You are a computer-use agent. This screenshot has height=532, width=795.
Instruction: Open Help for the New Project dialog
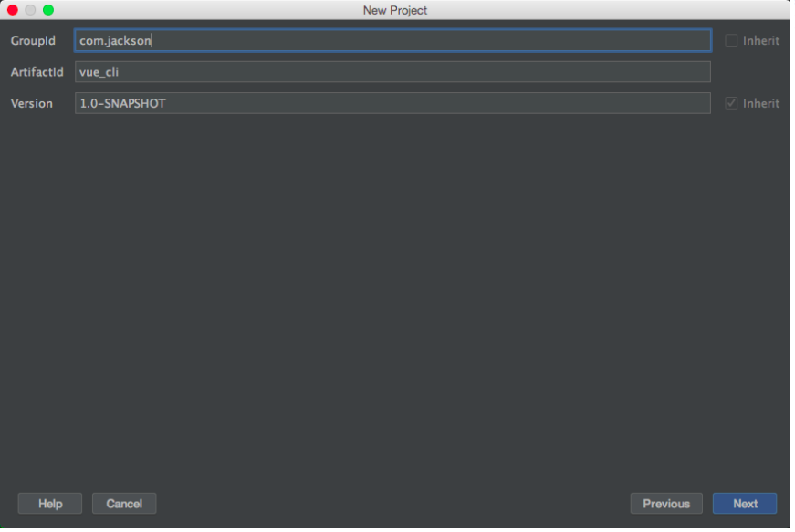click(x=50, y=506)
